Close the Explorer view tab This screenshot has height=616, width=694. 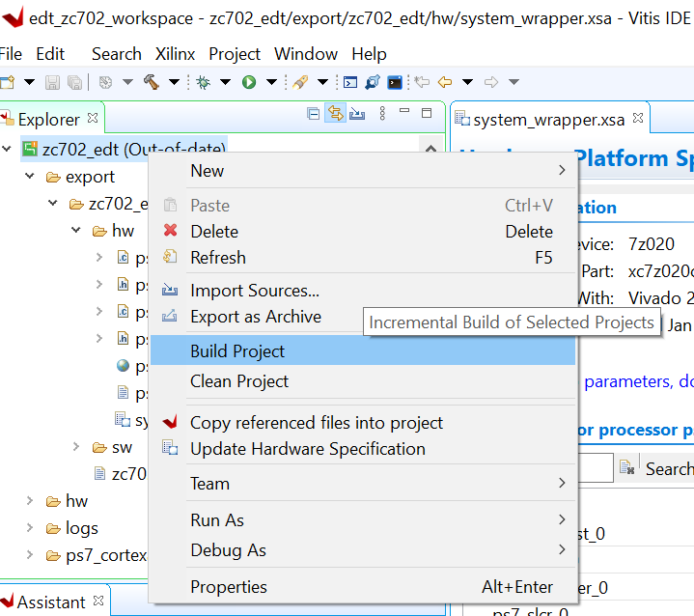click(94, 119)
